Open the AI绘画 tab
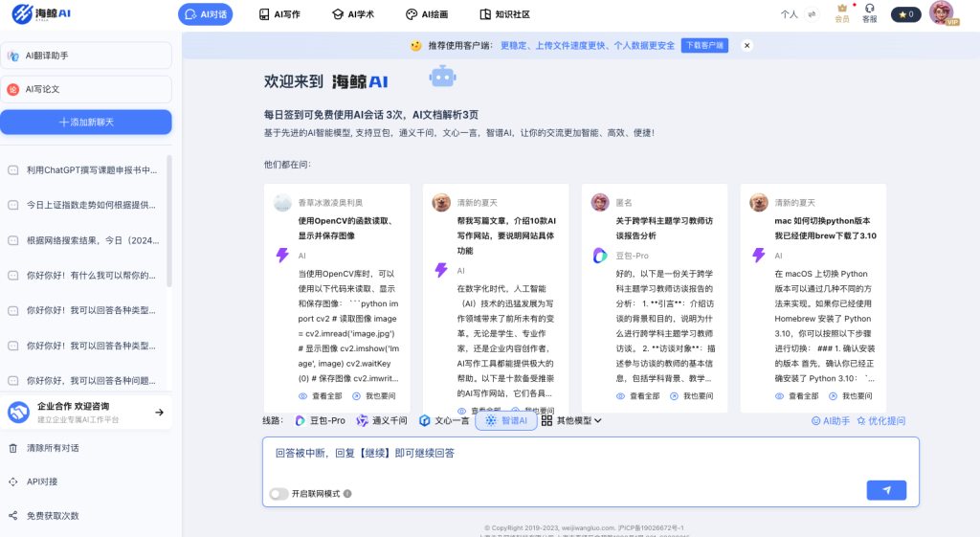Image resolution: width=980 pixels, height=537 pixels. pyautogui.click(x=427, y=14)
